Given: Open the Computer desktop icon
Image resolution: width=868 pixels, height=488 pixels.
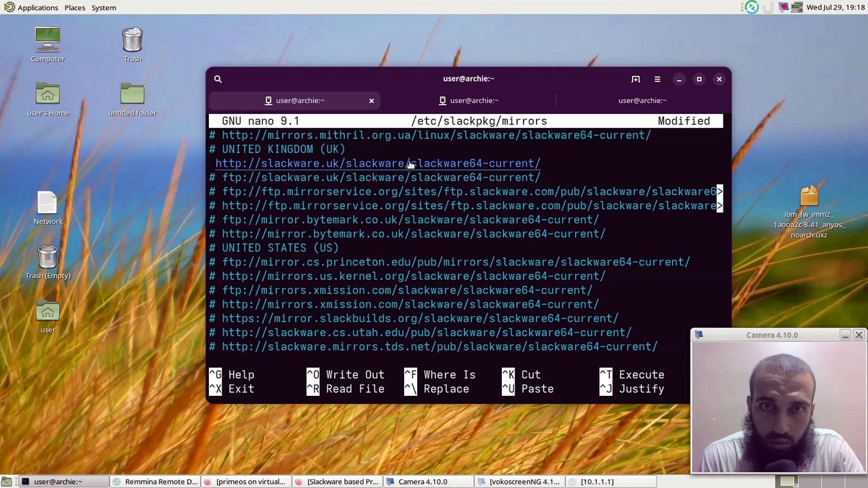Looking at the screenshot, I should [x=47, y=45].
